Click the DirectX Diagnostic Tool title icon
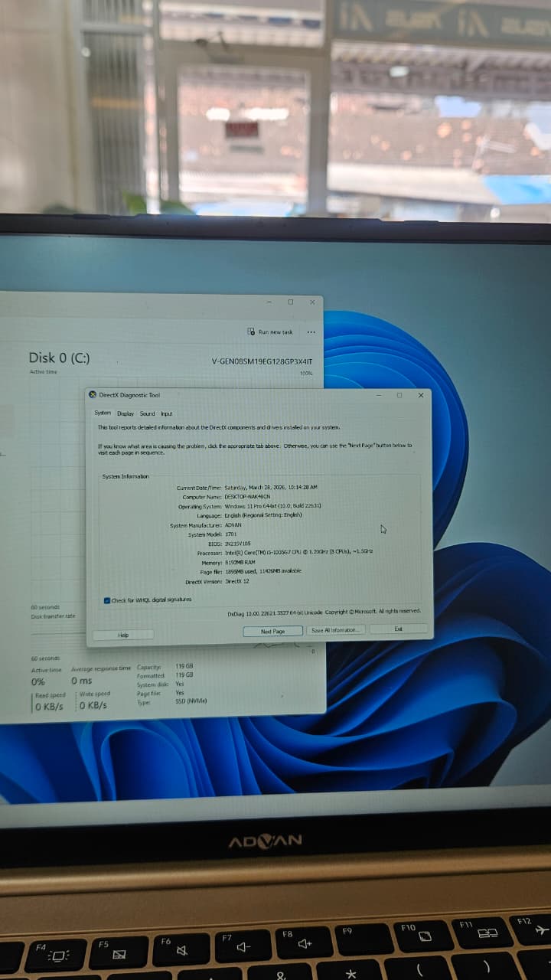The height and width of the screenshot is (980, 551). click(93, 395)
